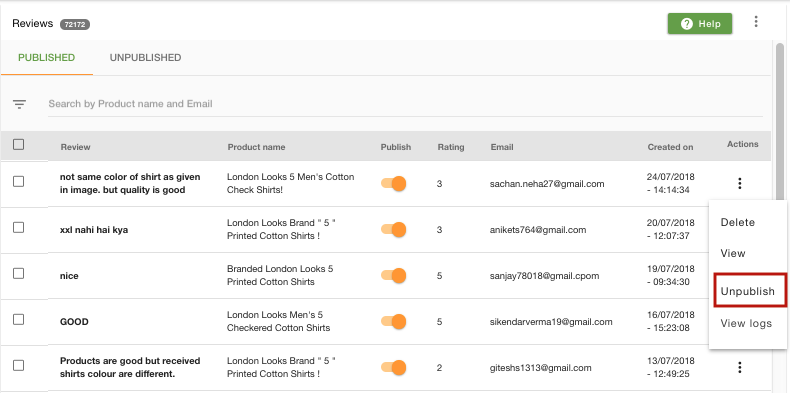
Task: Click the Created on column header
Action: pos(671,147)
